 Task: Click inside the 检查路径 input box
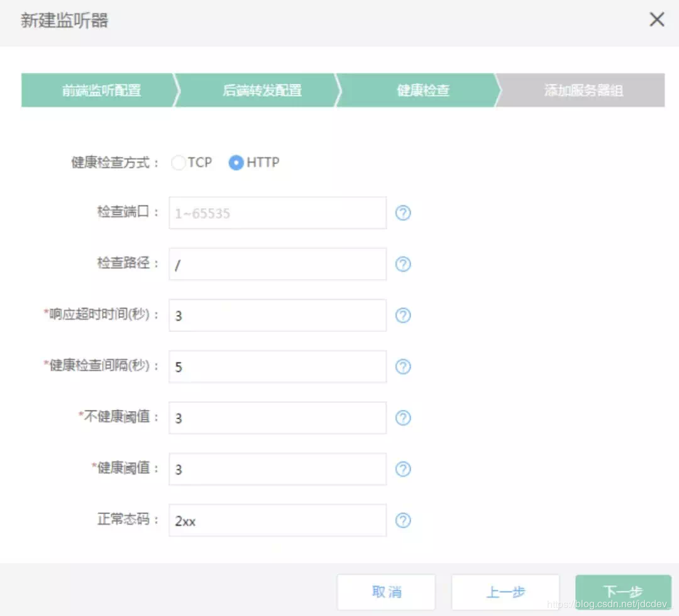277,265
